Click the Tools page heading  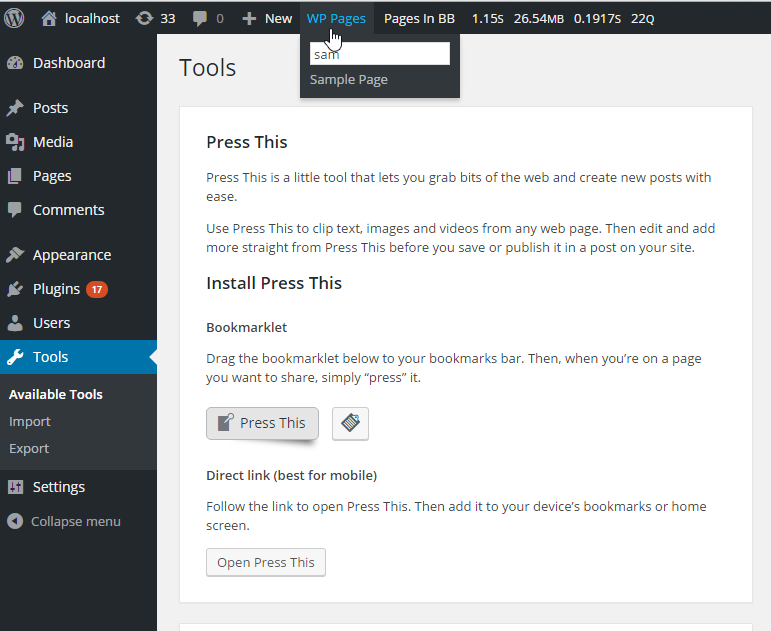coord(208,67)
